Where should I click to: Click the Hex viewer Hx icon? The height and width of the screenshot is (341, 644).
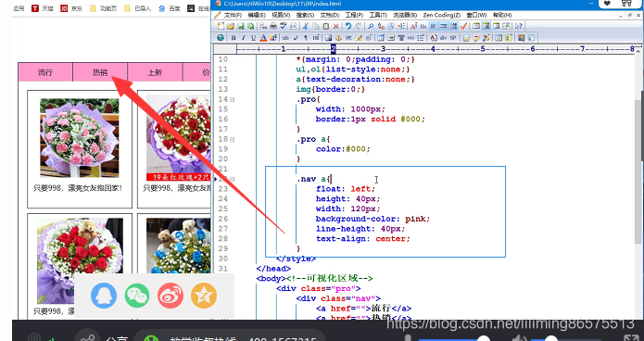tap(423, 26)
